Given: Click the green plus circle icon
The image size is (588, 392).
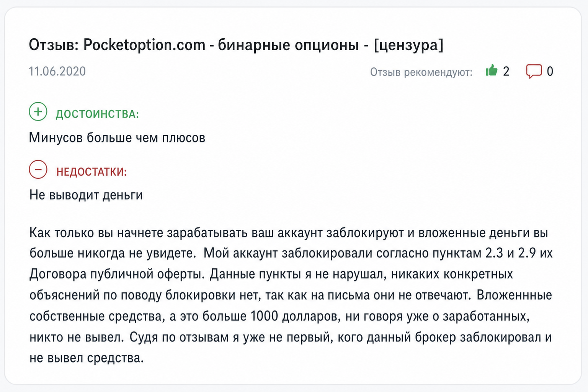Looking at the screenshot, I should pyautogui.click(x=38, y=111).
